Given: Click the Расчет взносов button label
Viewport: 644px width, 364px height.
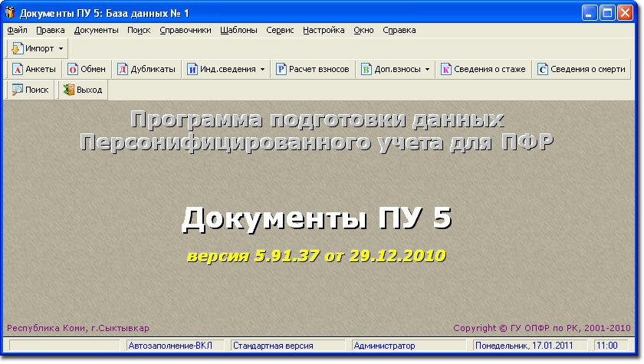Looking at the screenshot, I should tap(319, 69).
